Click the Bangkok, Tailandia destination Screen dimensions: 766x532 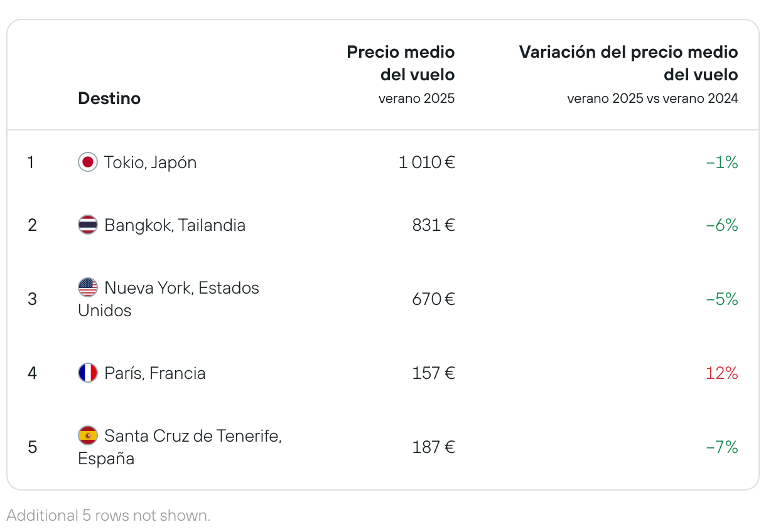175,225
